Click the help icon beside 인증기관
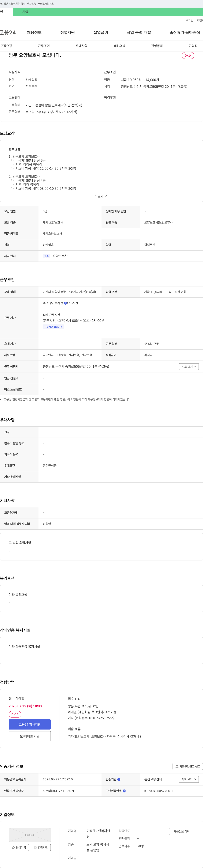 [119, 779]
